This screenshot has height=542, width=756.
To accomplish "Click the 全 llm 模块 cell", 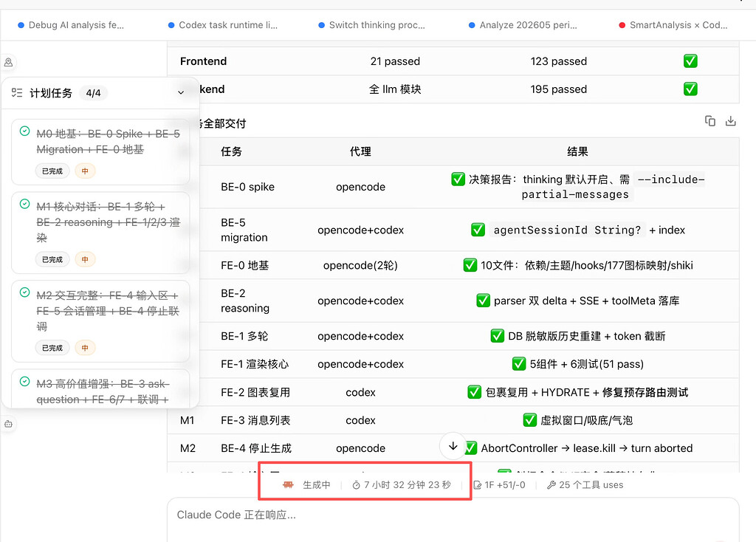I will [x=395, y=89].
